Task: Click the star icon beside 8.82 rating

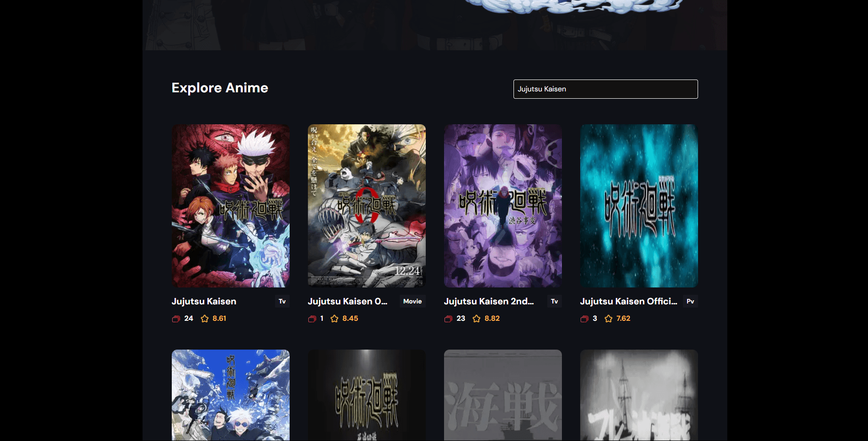Action: (476, 319)
